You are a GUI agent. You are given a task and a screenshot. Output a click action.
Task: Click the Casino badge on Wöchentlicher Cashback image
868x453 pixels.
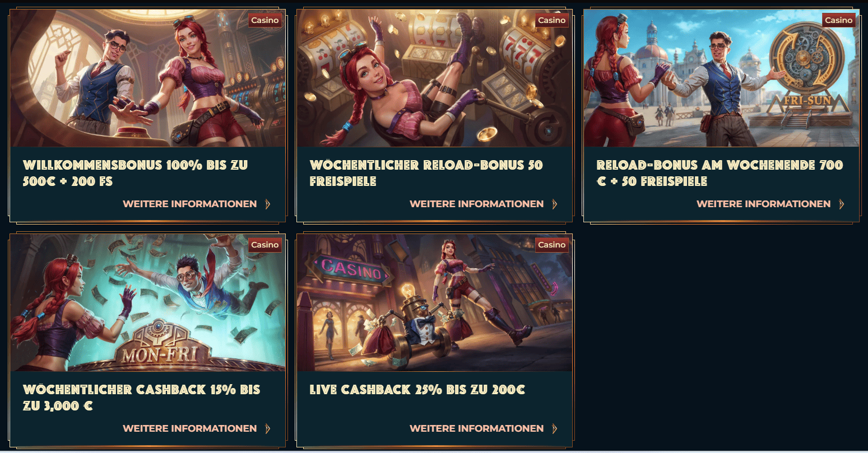click(265, 245)
